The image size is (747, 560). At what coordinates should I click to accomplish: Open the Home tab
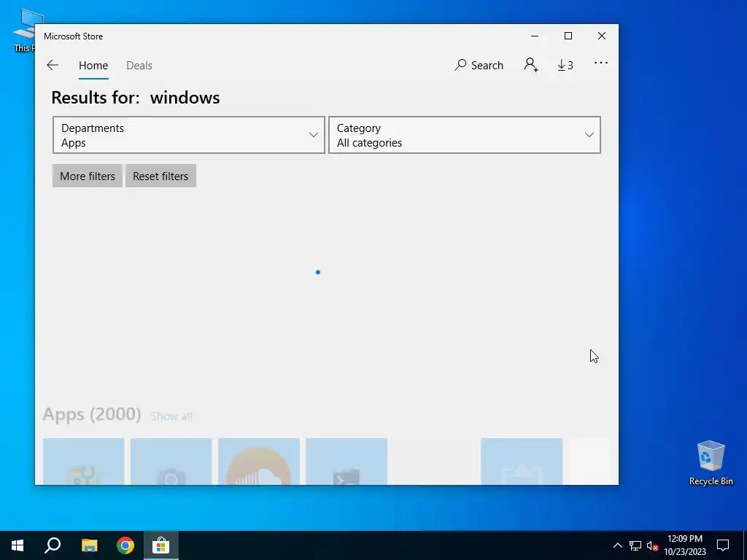93,65
